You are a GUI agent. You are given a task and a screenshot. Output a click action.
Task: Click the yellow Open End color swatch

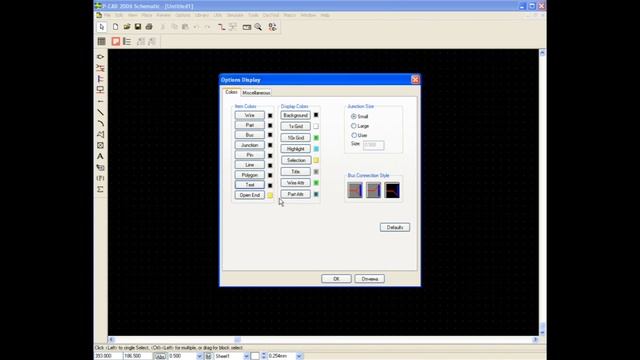coord(270,196)
